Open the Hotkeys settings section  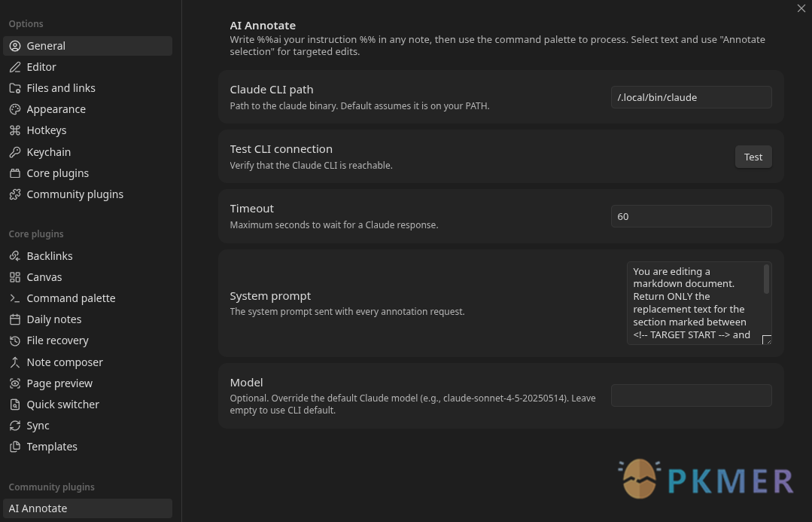click(87, 130)
